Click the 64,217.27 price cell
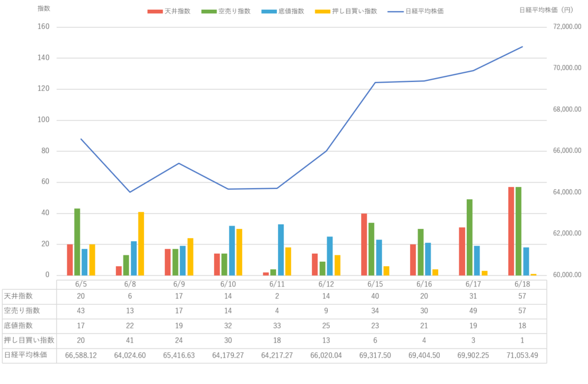The width and height of the screenshot is (588, 384). coord(277,355)
